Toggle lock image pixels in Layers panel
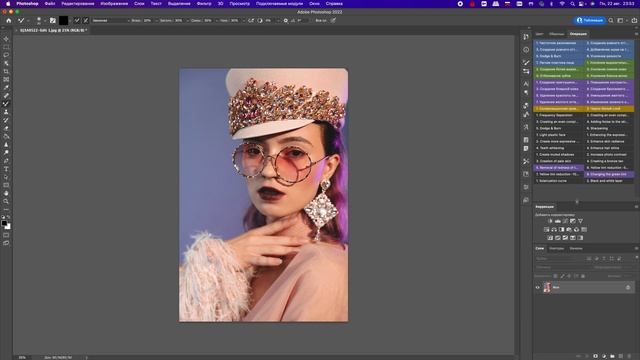 coord(562,276)
